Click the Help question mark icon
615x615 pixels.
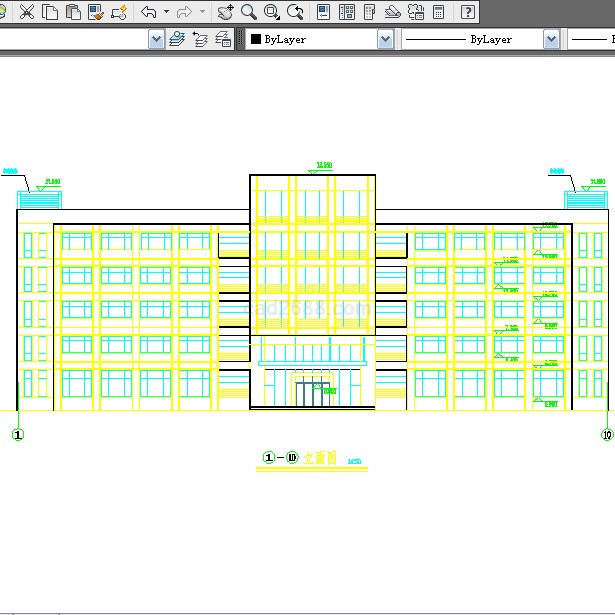(x=467, y=12)
